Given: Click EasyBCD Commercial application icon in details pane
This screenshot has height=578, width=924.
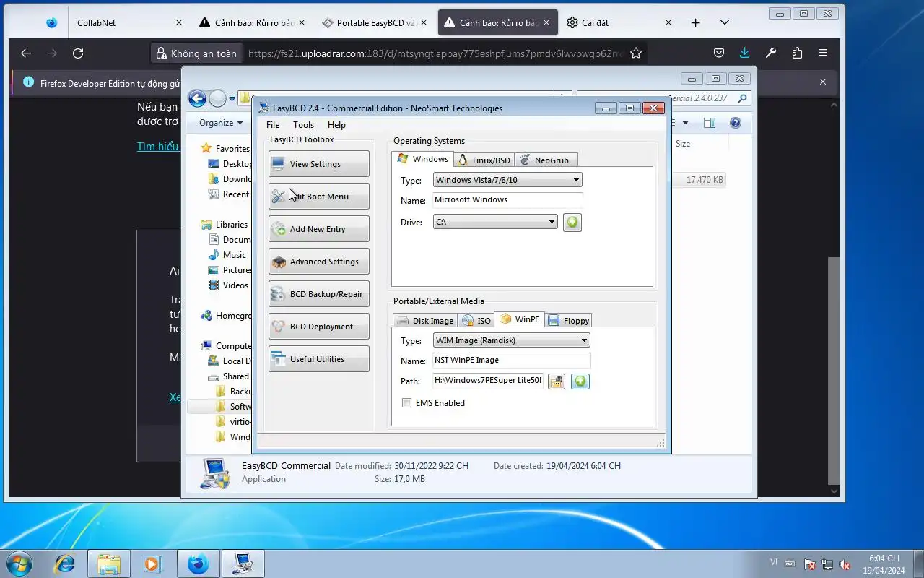Looking at the screenshot, I should [215, 473].
